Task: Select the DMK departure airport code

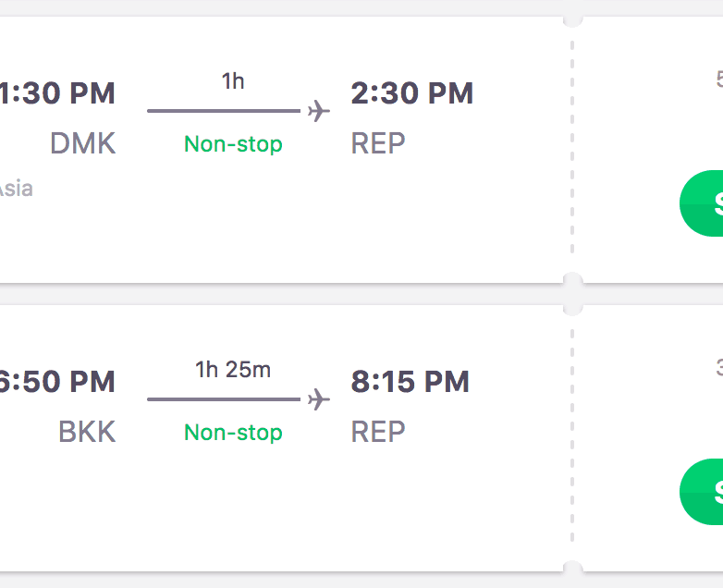Action: pos(82,143)
